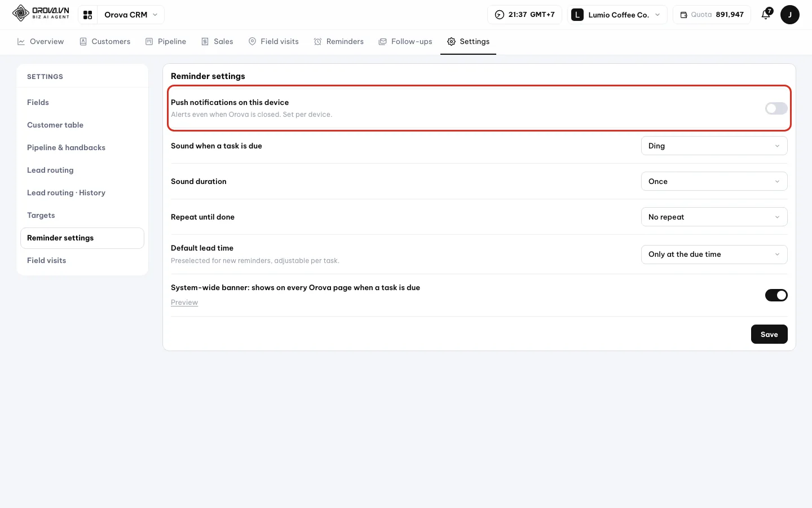The image size is (812, 508).
Task: Click the Overview chart icon
Action: click(21, 41)
